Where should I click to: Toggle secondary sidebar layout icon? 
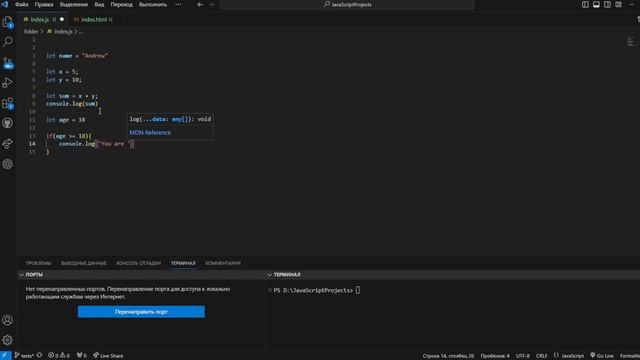(x=607, y=4)
